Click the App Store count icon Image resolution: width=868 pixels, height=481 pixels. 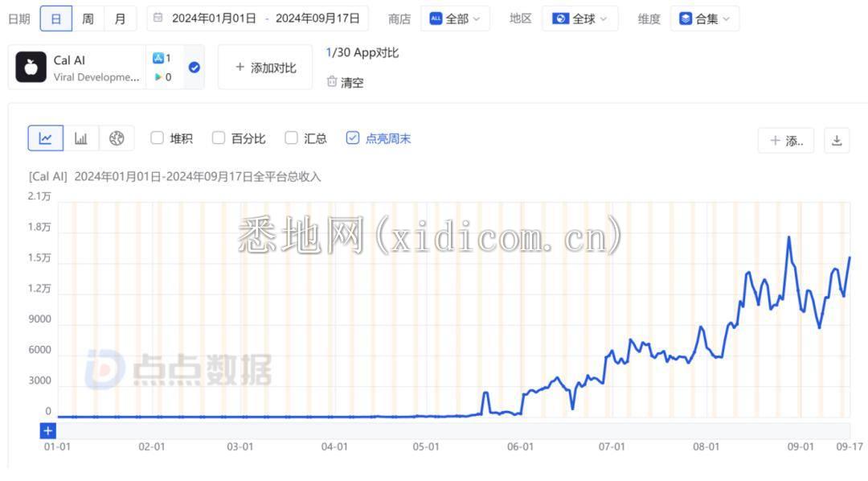[x=158, y=58]
